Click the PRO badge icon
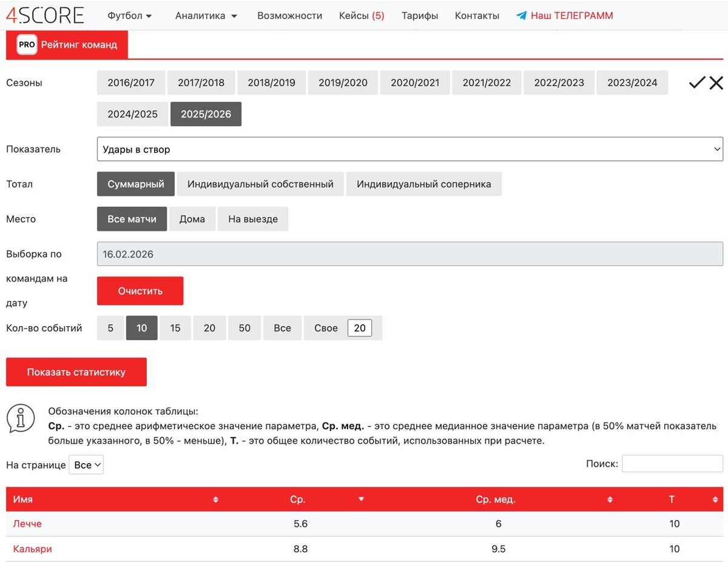This screenshot has width=728, height=565. click(27, 45)
